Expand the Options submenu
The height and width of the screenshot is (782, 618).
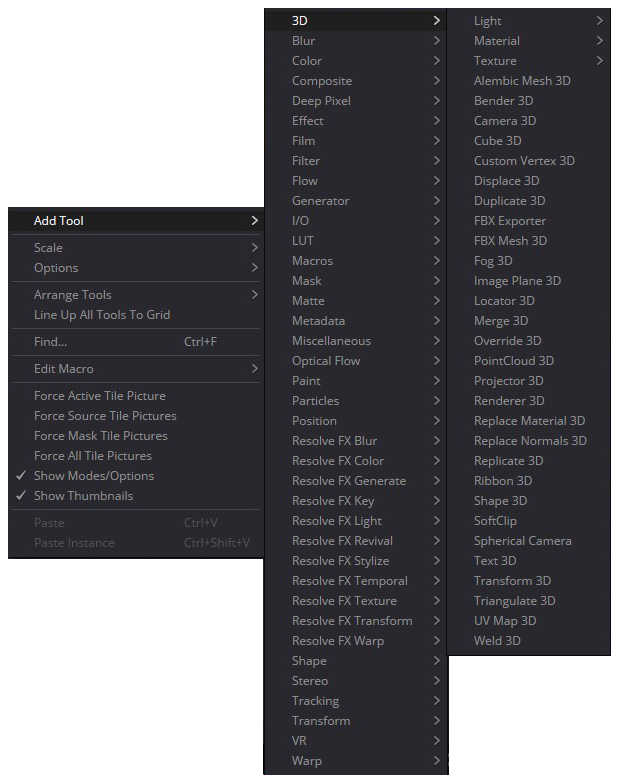click(136, 268)
